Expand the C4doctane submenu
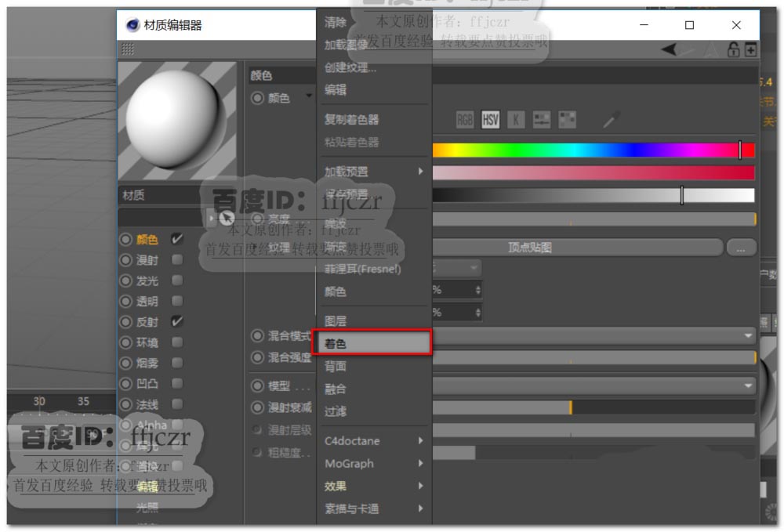784x532 pixels. [x=368, y=440]
